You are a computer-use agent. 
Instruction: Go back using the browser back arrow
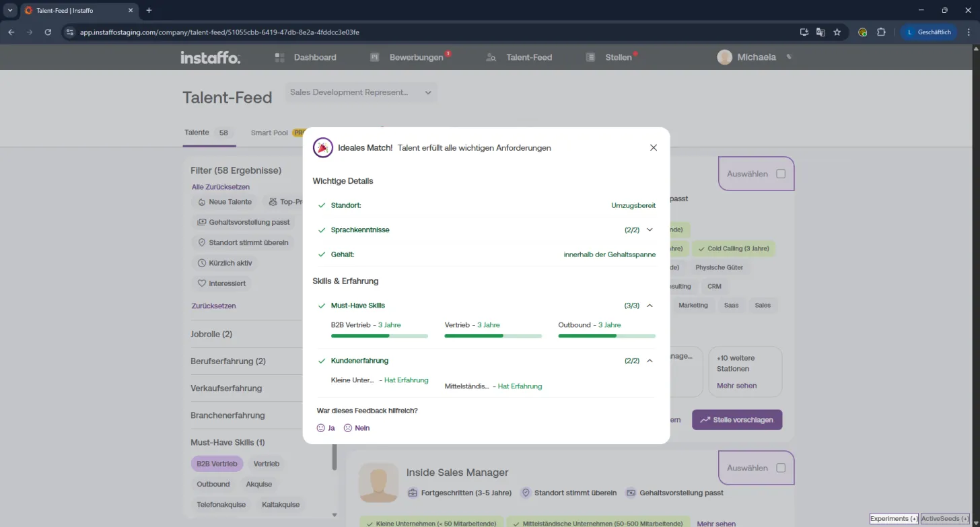coord(11,32)
